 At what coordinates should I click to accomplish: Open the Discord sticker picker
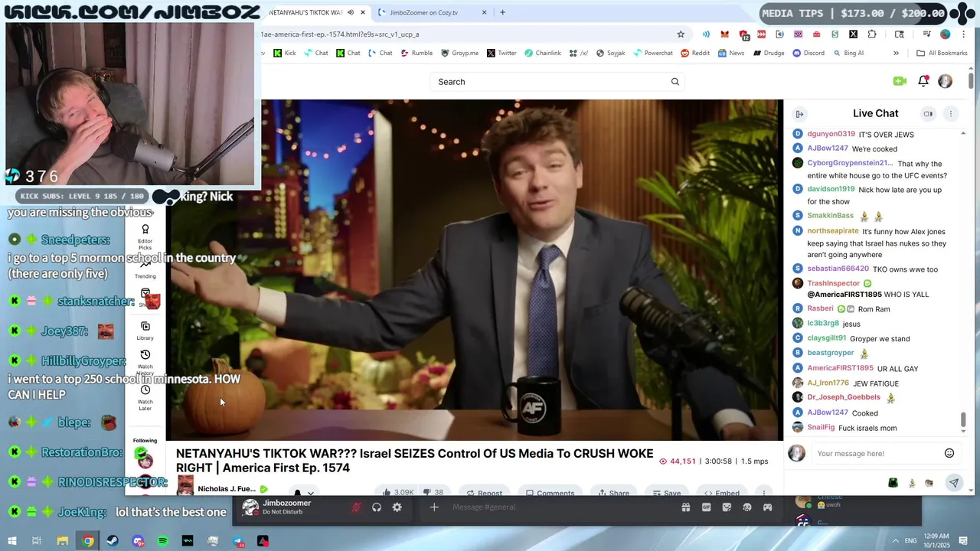tap(727, 507)
